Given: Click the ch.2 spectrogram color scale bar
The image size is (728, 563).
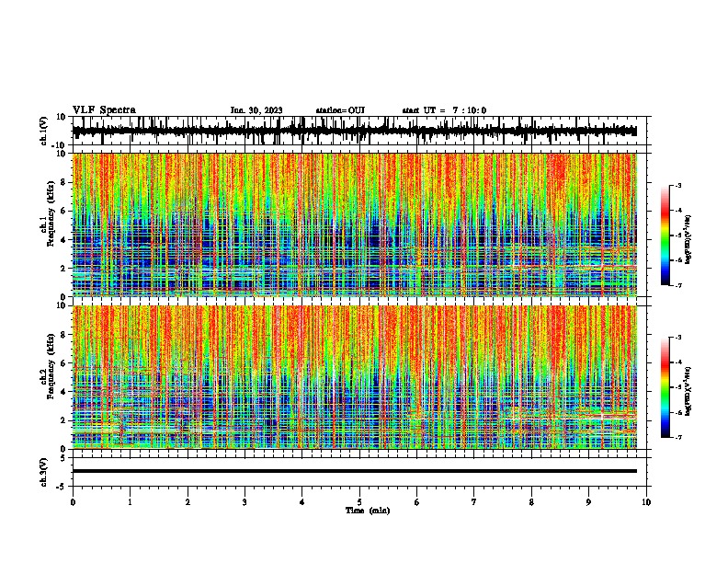Looking at the screenshot, I should pyautogui.click(x=665, y=387).
